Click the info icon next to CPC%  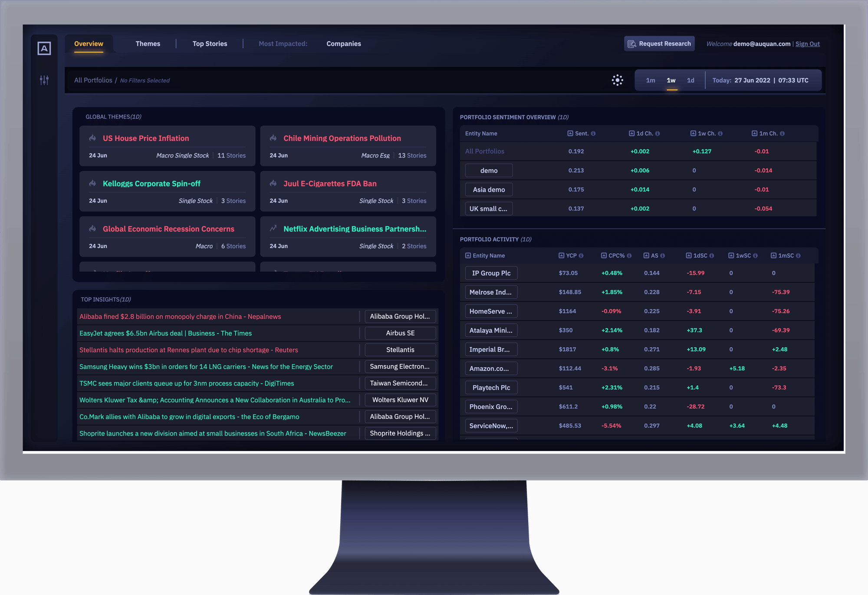click(629, 255)
